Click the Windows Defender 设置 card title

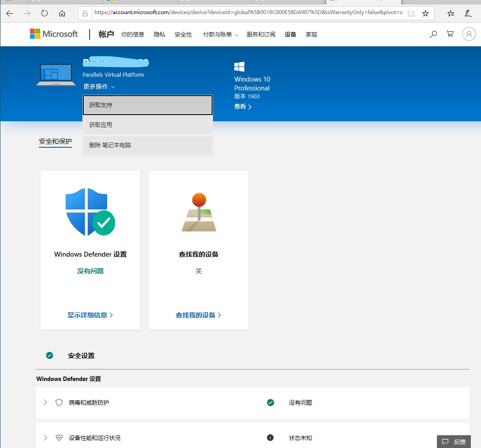point(90,254)
